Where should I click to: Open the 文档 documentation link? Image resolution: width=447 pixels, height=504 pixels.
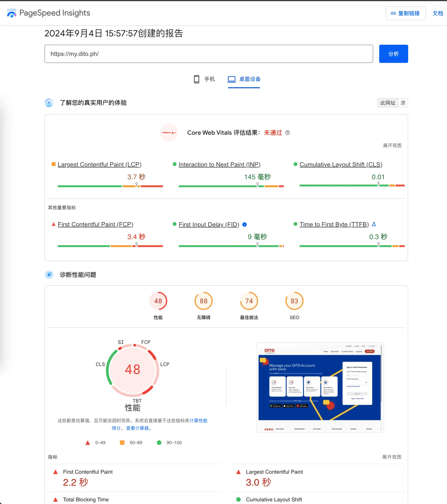tap(438, 13)
